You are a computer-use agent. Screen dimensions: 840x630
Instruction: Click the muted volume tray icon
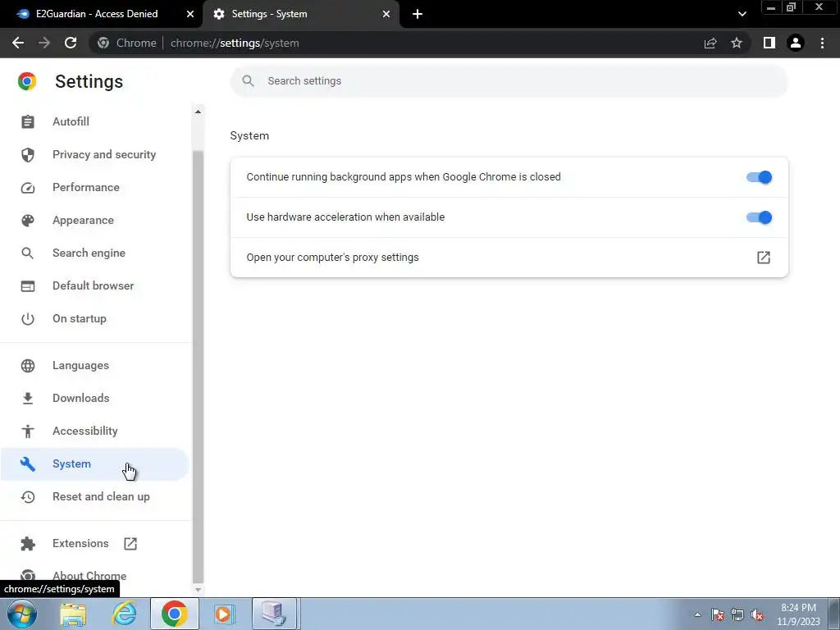[x=757, y=614]
